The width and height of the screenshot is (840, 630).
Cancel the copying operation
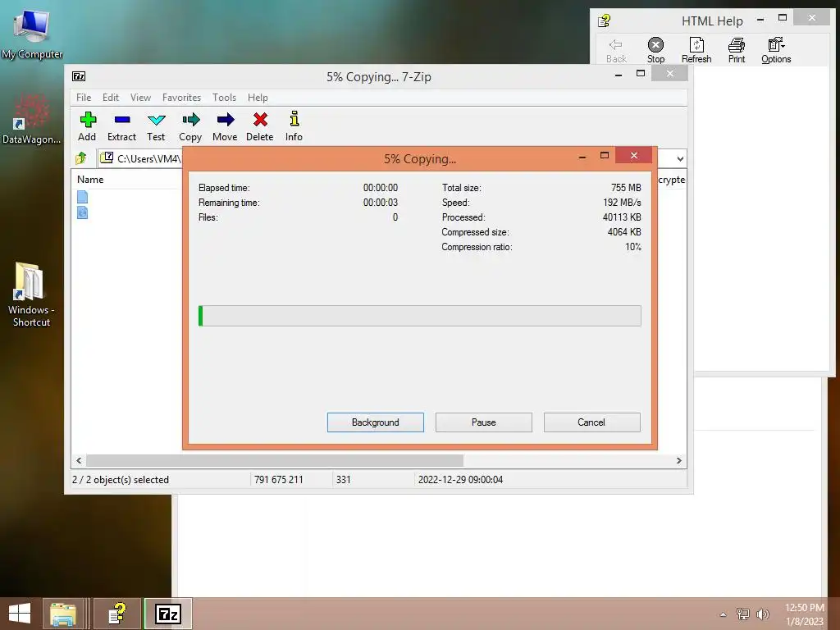[591, 422]
